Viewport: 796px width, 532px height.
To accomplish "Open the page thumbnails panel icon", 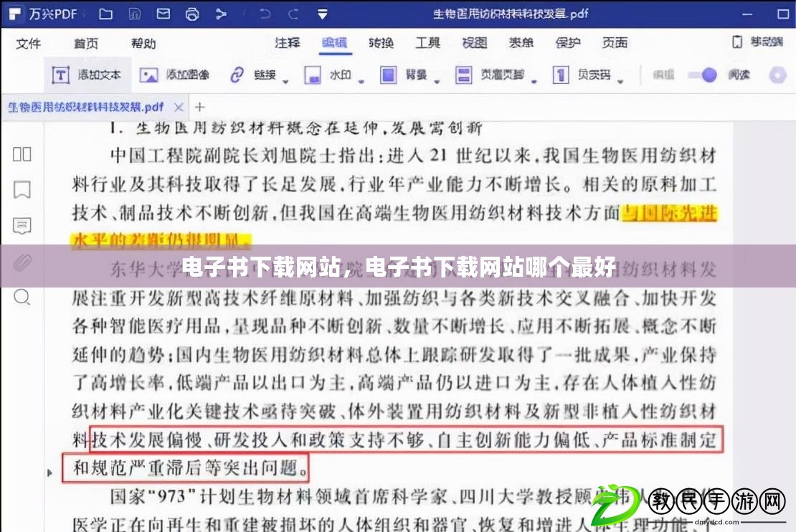I will click(22, 154).
